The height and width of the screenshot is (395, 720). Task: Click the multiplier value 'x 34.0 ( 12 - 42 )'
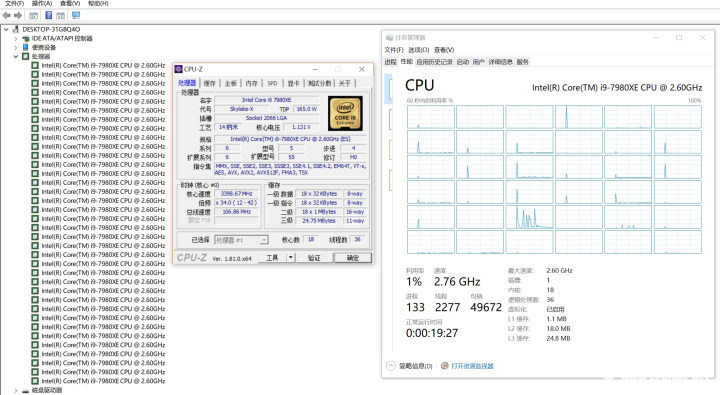[236, 203]
